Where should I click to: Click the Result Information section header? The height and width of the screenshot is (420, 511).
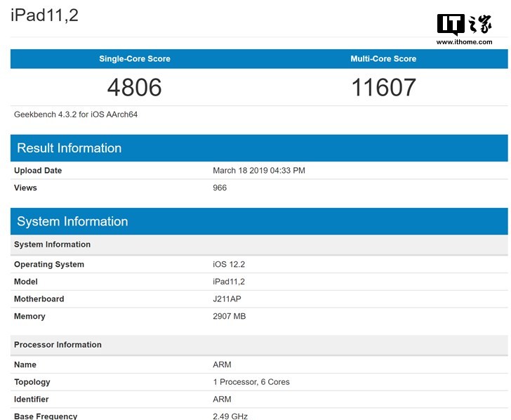259,148
